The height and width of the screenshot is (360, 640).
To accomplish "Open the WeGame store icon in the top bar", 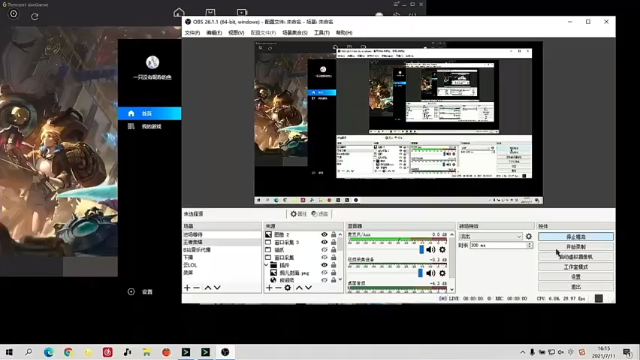I will click(210, 12).
